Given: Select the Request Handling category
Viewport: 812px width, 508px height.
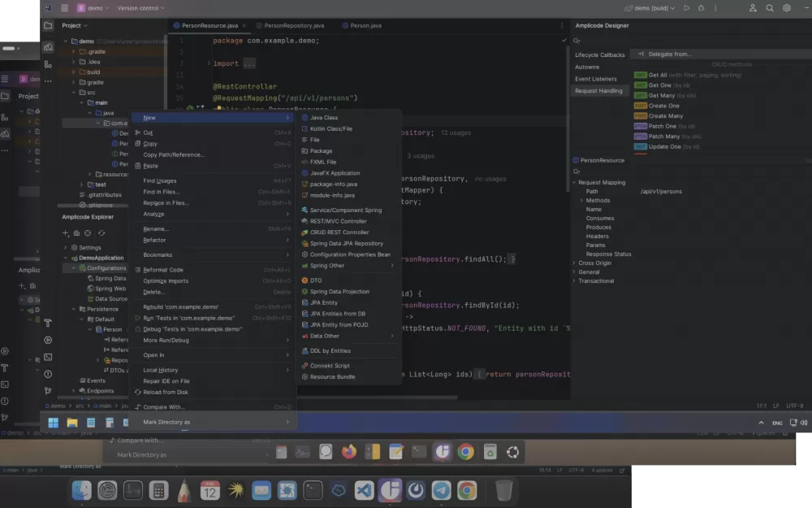Looking at the screenshot, I should [598, 91].
